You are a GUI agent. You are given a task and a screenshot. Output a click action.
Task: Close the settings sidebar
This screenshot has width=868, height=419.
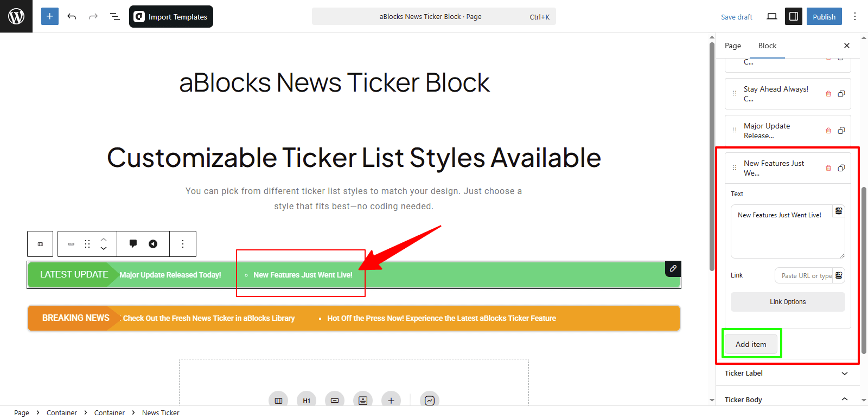[x=847, y=46]
